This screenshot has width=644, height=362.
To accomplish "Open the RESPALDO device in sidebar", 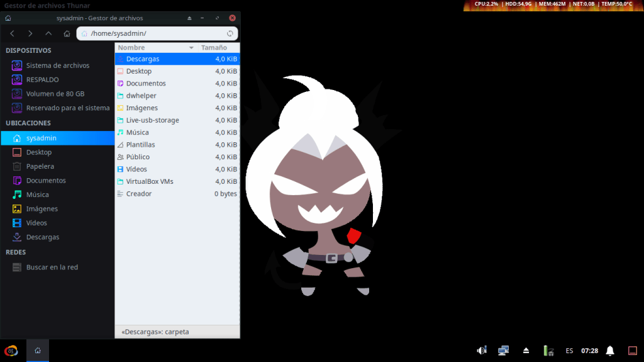I will (42, 79).
